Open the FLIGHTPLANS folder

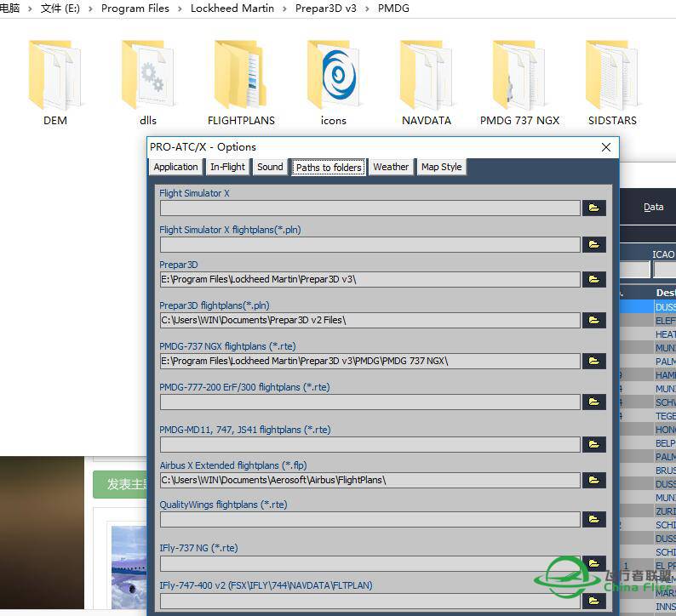[x=241, y=82]
